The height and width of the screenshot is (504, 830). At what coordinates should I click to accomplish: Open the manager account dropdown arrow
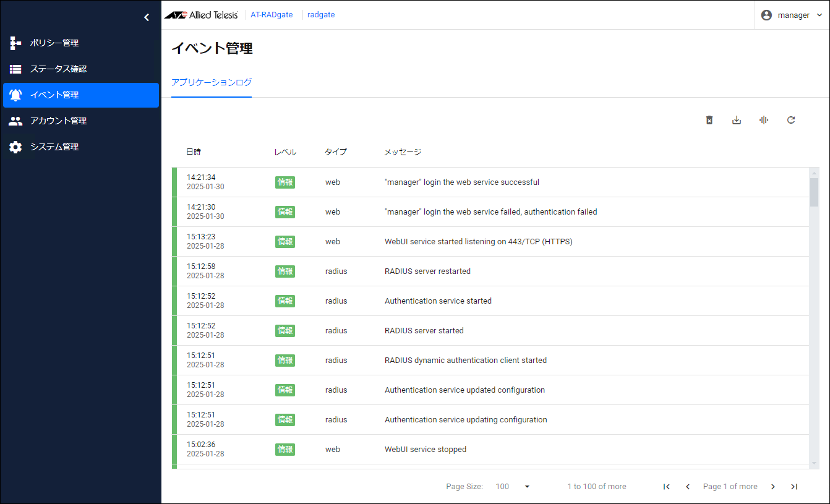(x=820, y=15)
